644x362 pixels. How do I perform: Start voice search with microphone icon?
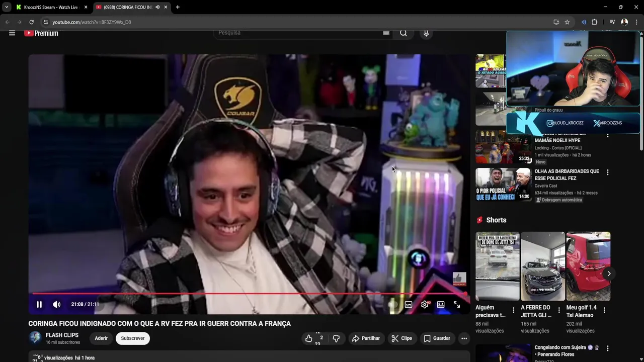pyautogui.click(x=426, y=33)
